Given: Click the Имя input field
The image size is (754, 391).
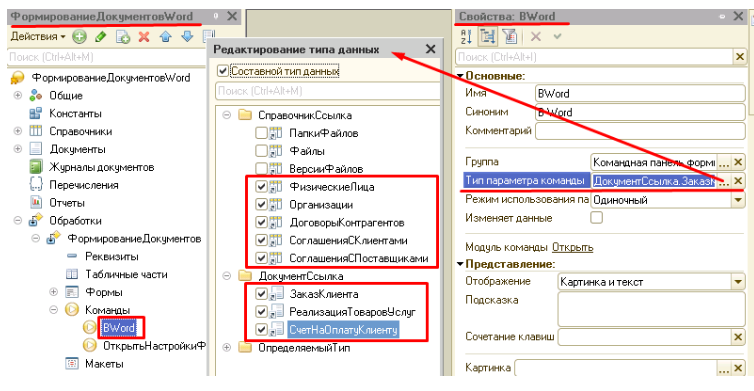Looking at the screenshot, I should [640, 93].
